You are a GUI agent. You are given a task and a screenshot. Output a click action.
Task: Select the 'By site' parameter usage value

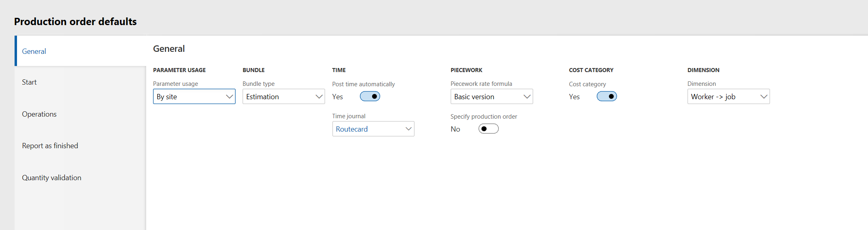167,97
